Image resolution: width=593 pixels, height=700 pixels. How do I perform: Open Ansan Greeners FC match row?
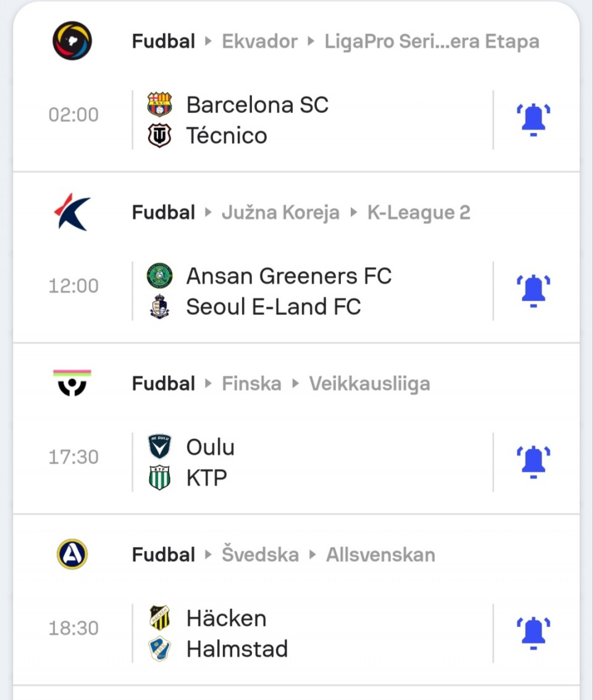point(296,291)
